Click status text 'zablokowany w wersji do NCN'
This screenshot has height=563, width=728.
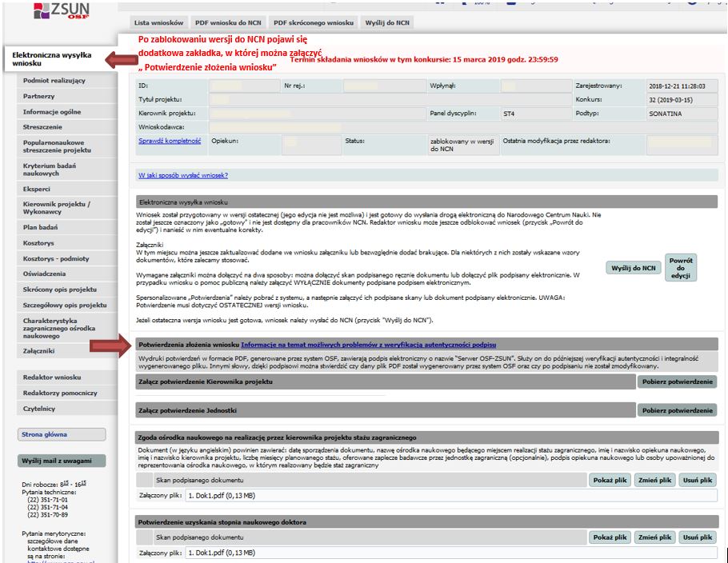point(462,145)
